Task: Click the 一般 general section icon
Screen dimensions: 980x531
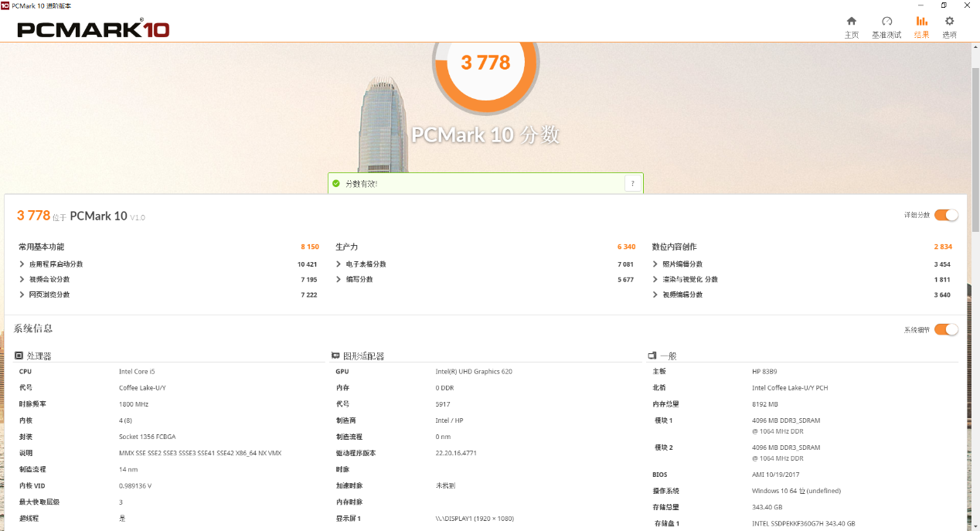Action: (x=652, y=356)
